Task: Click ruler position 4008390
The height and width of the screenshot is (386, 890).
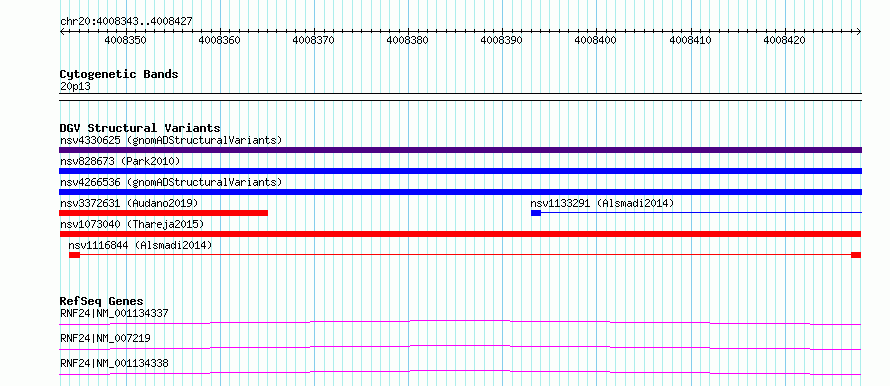Action: tap(502, 41)
